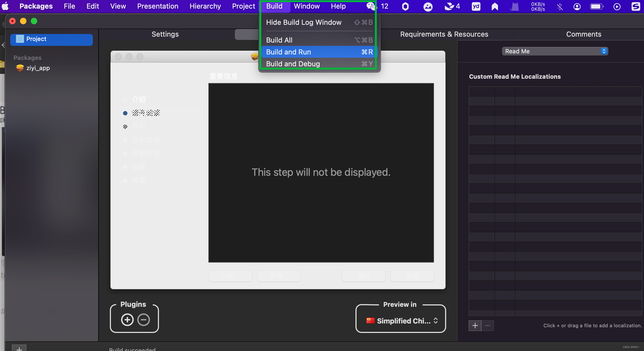Select the 介绍 introduction step
This screenshot has width=644, height=351.
click(x=139, y=99)
